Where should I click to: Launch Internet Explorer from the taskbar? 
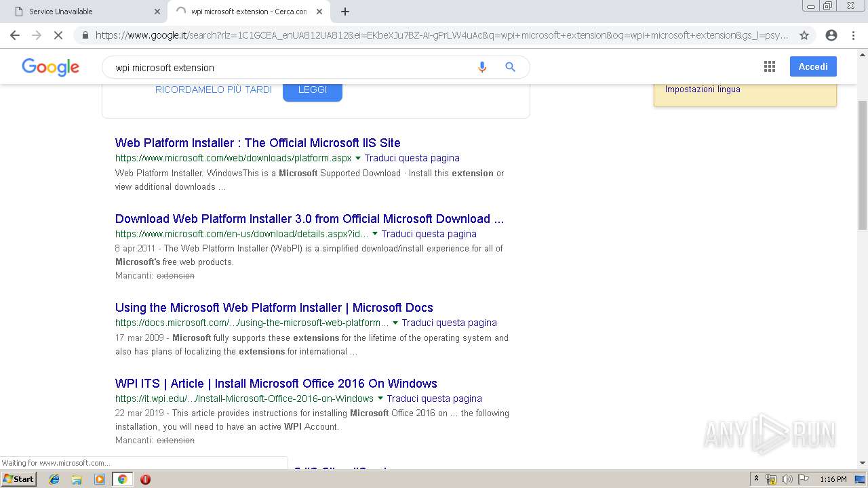click(54, 479)
